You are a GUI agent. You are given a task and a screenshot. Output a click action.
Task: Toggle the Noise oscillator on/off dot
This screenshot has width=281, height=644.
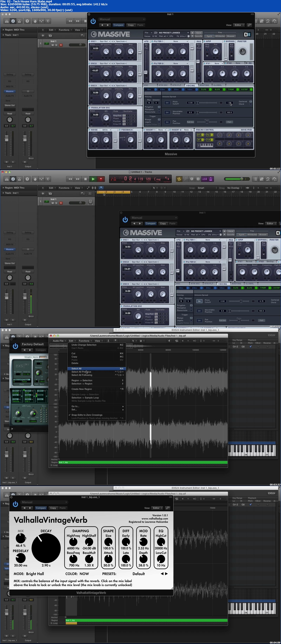tap(89, 130)
